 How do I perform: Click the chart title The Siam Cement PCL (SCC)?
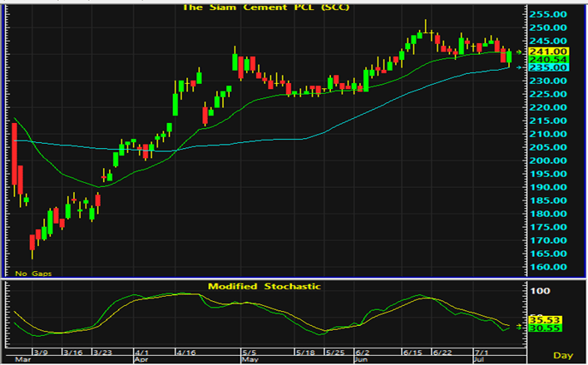tap(266, 7)
